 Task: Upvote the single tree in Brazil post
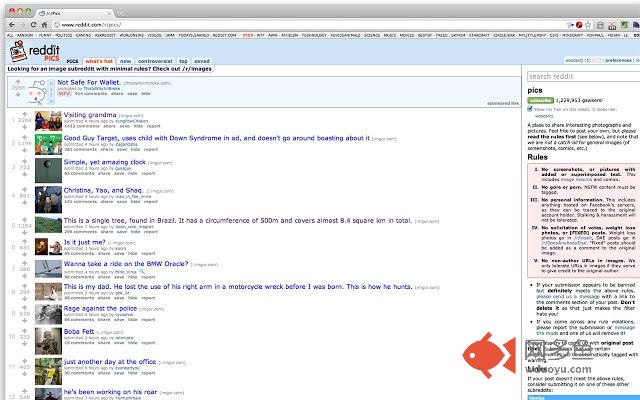tap(24, 219)
